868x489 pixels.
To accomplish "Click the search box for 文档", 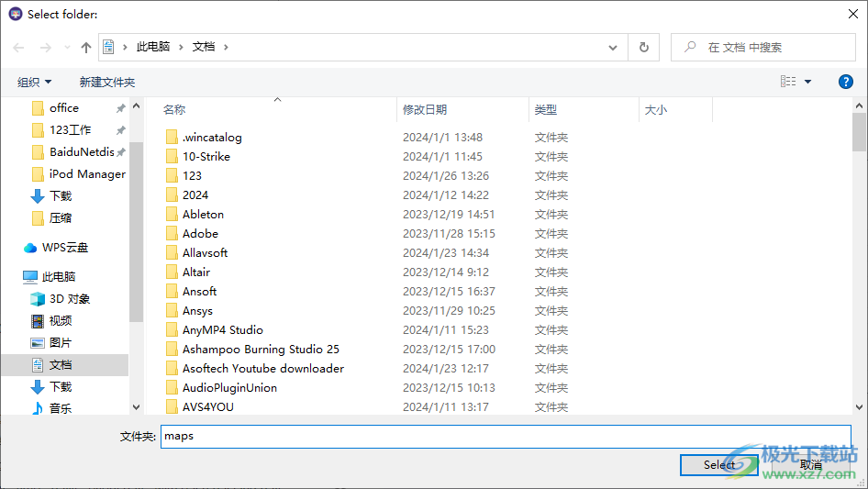I will pyautogui.click(x=762, y=48).
